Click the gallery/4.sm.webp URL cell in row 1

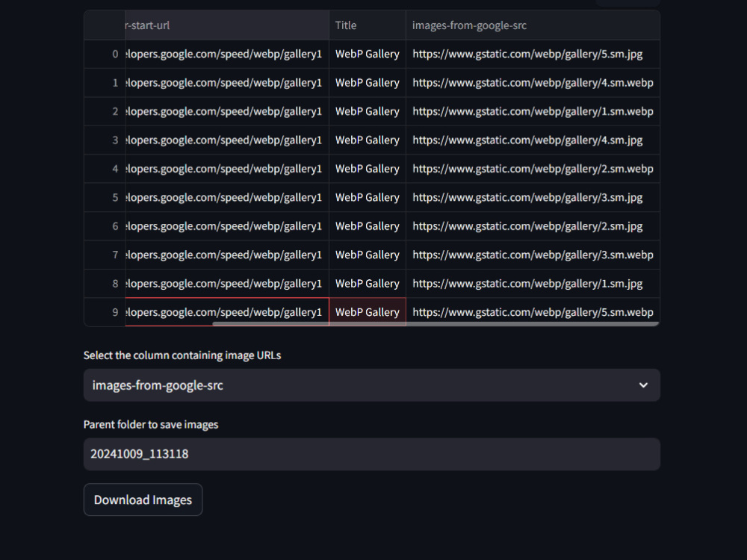533,82
